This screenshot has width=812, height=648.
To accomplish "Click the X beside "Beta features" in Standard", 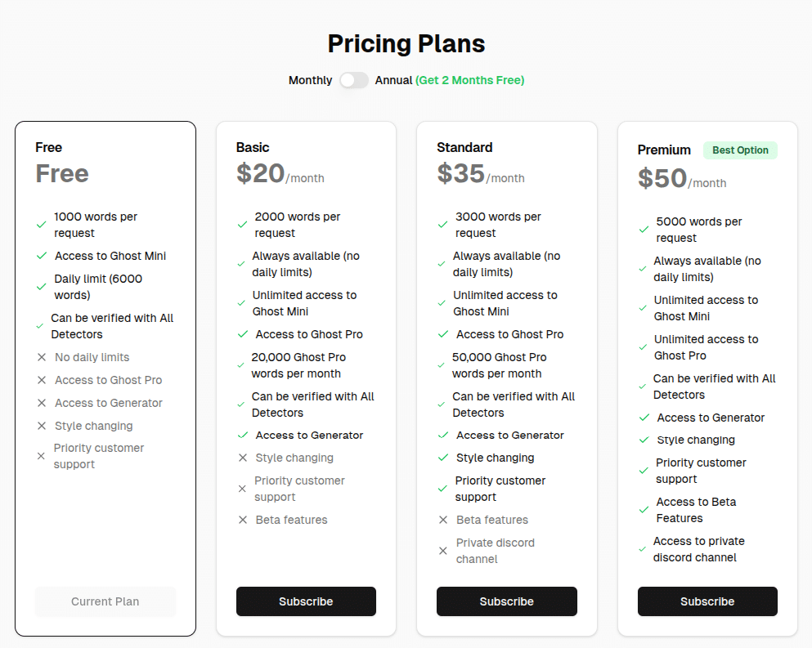I will click(x=443, y=520).
